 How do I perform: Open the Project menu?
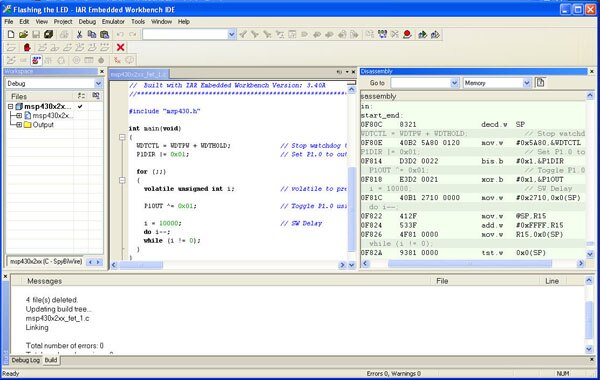pos(63,22)
